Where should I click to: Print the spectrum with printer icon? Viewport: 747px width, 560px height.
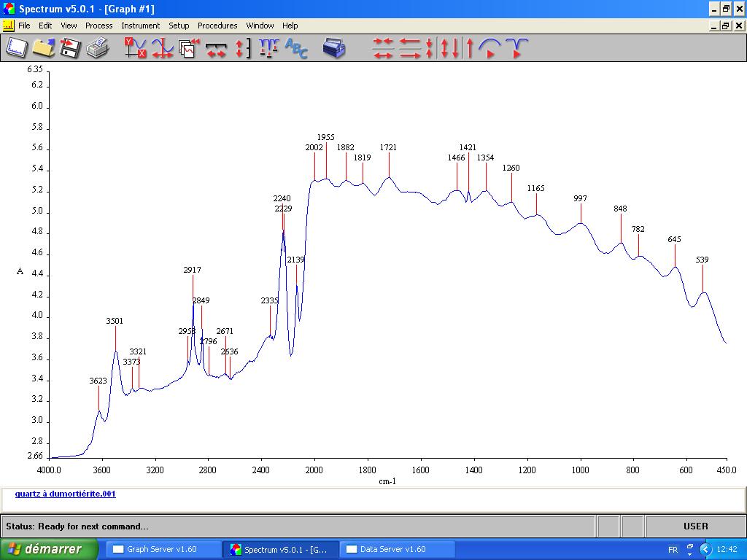coord(97,48)
